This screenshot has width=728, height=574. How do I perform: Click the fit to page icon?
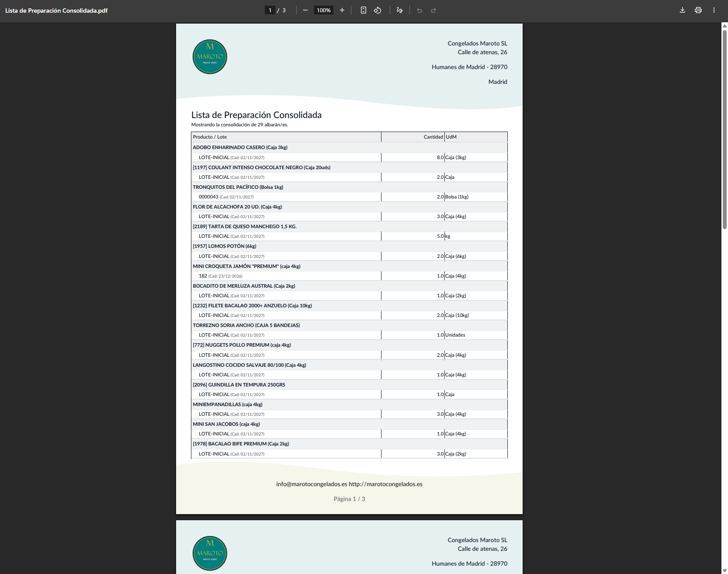363,10
